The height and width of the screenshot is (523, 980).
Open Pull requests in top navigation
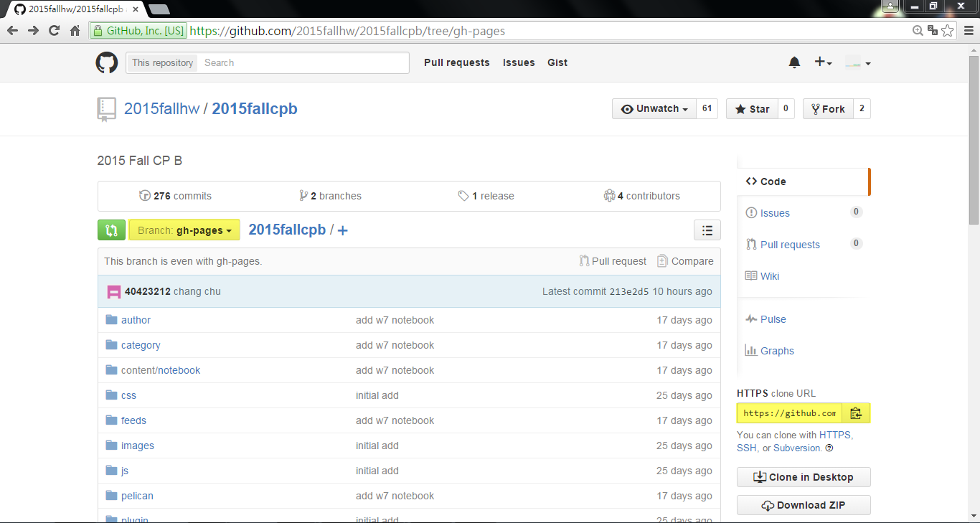coord(457,62)
